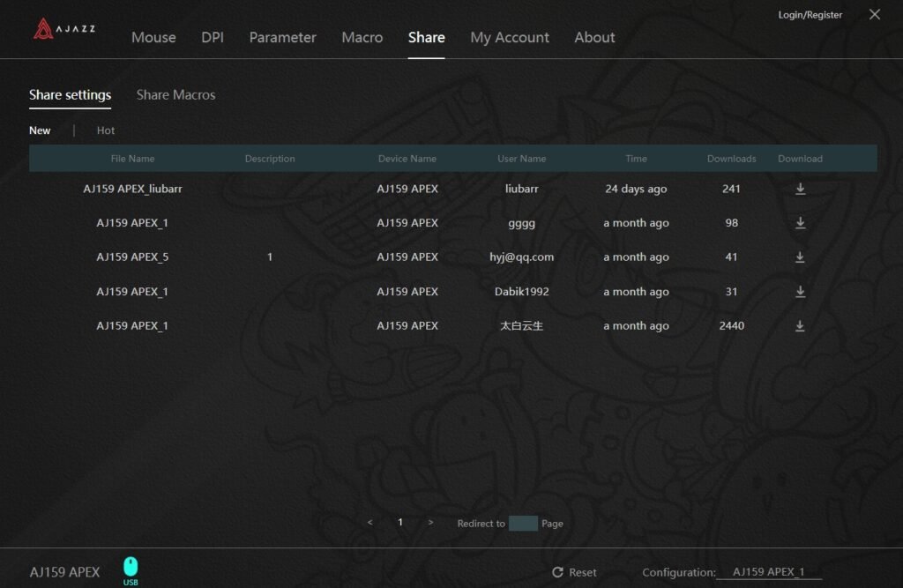Select the Share settings sub-tab
903x588 pixels.
(x=71, y=95)
